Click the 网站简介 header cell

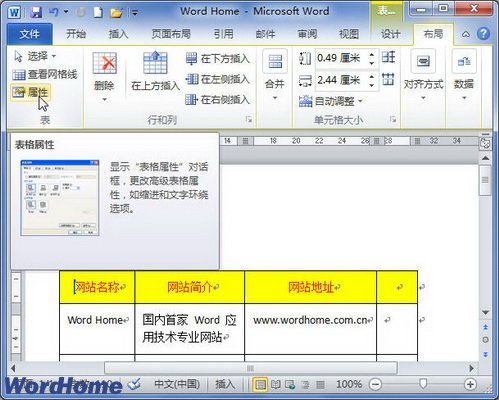point(189,287)
